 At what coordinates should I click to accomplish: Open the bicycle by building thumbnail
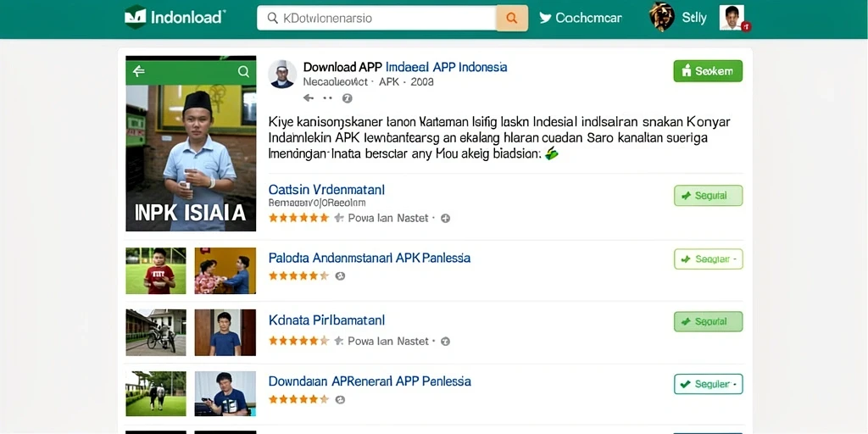click(x=156, y=332)
